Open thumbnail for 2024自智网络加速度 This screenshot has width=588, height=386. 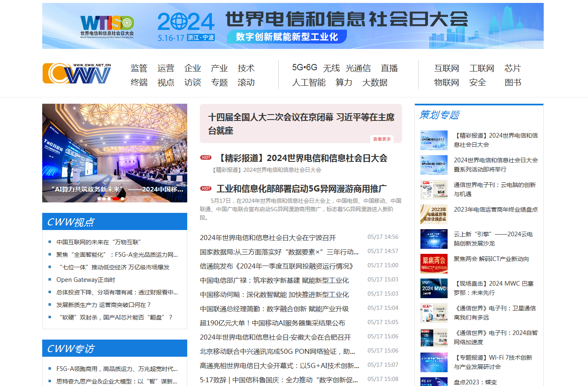(434, 337)
